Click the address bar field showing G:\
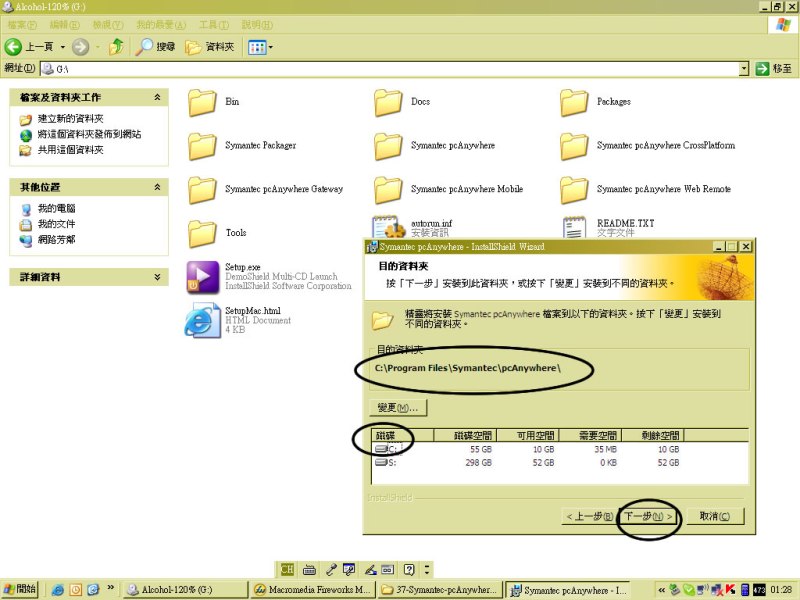Screen dimensions: 800x600 tap(390, 68)
